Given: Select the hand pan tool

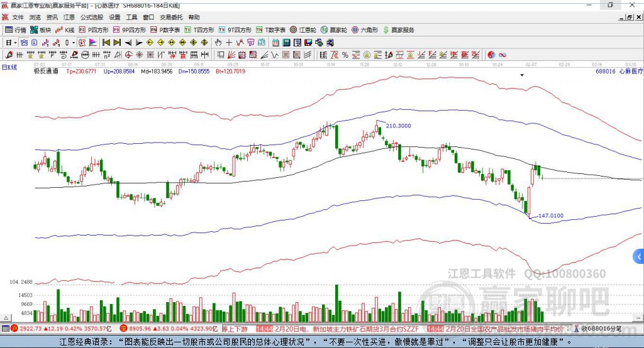Looking at the screenshot, I should point(218,43).
